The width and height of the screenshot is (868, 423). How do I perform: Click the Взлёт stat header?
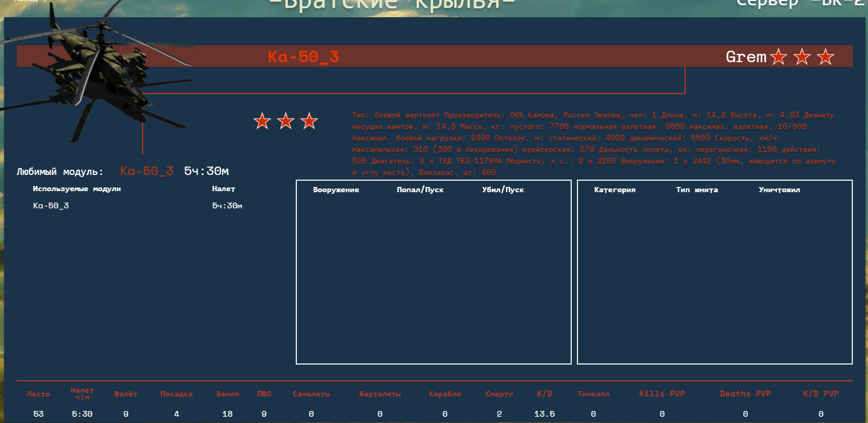(126, 394)
